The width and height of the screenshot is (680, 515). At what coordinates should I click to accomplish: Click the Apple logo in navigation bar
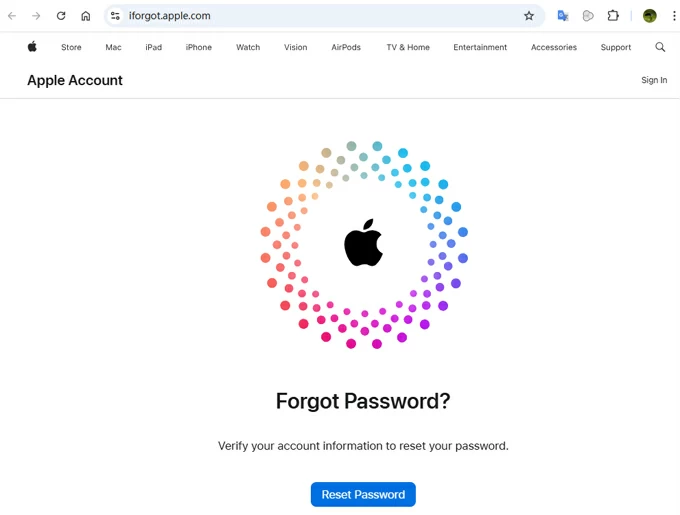pyautogui.click(x=32, y=47)
